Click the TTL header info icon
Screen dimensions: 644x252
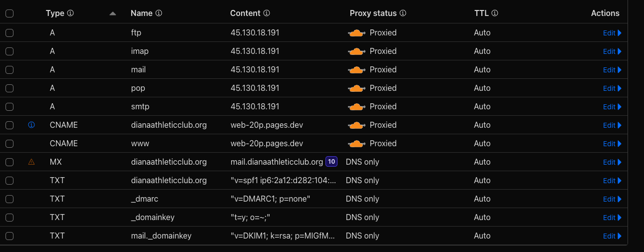click(x=495, y=13)
